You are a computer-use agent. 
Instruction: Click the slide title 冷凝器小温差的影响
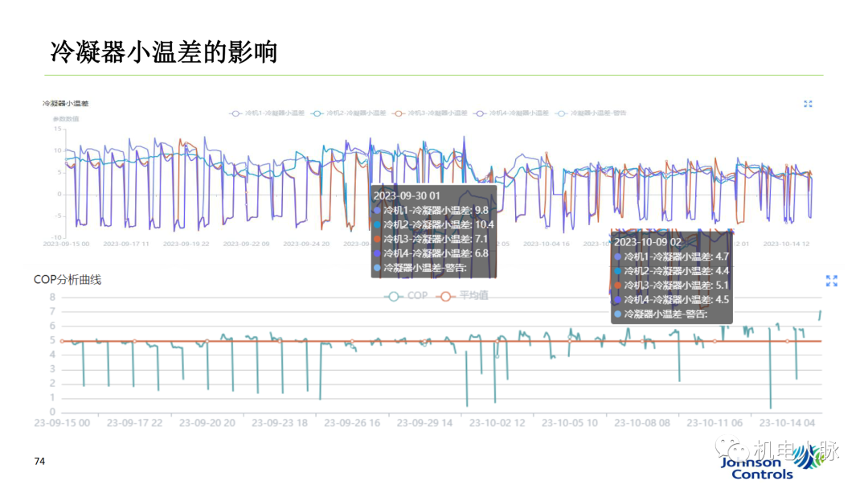coord(164,51)
